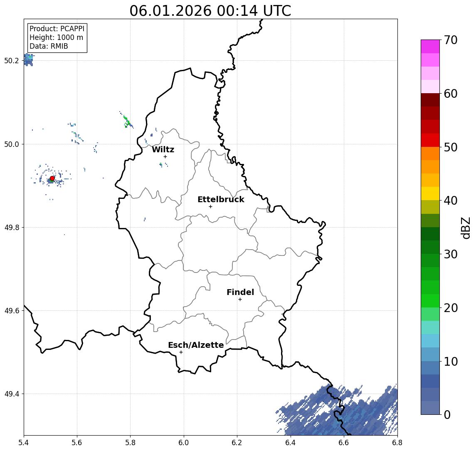The width and height of the screenshot is (476, 451).
Task: Click the yellow colorbar swatch just above the 40 tick
Action: 430,193
